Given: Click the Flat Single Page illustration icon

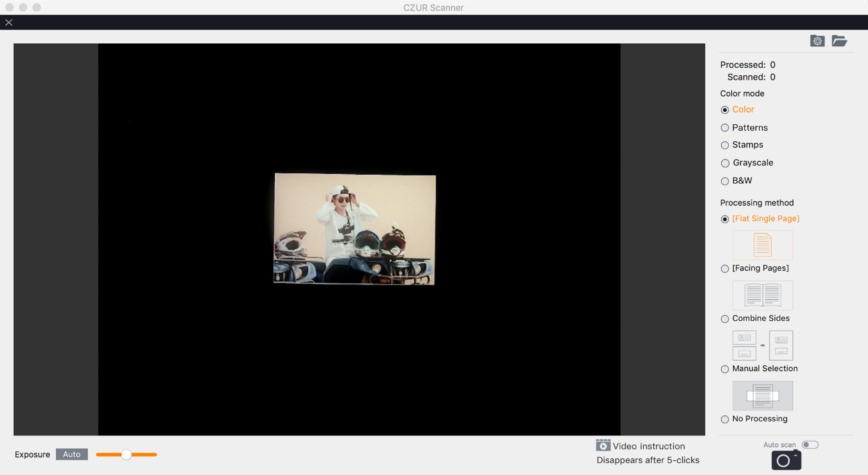Looking at the screenshot, I should click(x=762, y=245).
